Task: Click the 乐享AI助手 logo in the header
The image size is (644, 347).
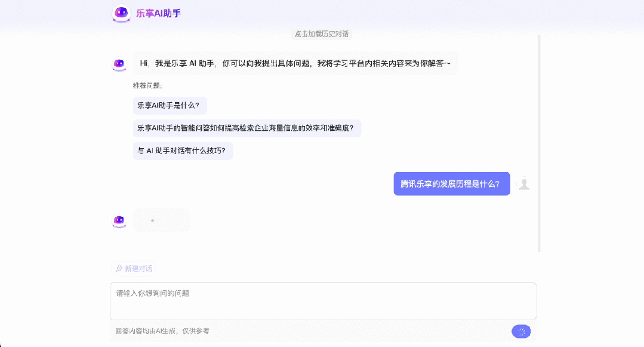Action: 121,13
